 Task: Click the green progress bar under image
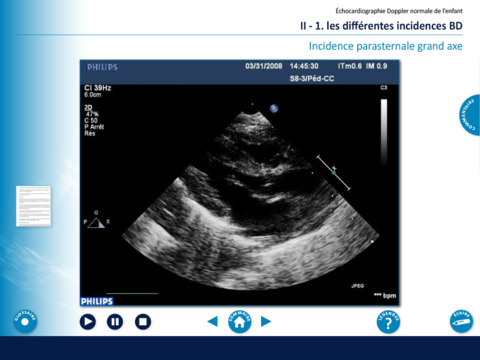pyautogui.click(x=135, y=294)
